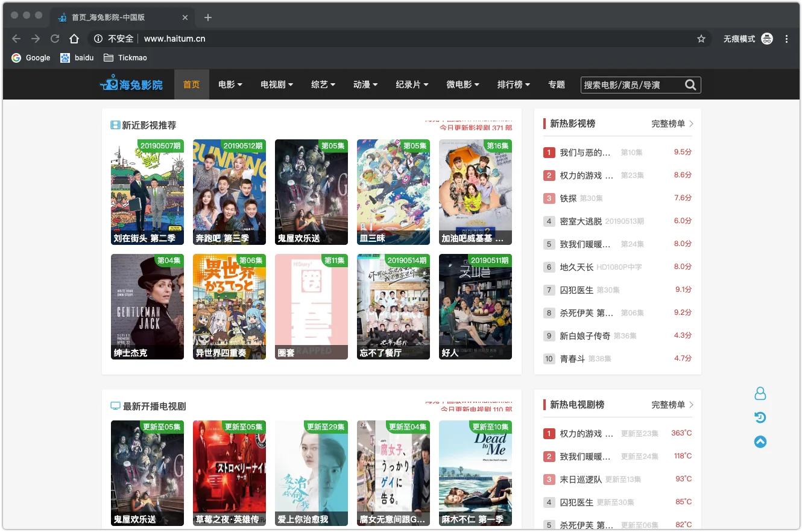Image resolution: width=802 pixels, height=532 pixels.
Task: Open 完整榜单 for 新热影视榜
Action: tap(672, 124)
